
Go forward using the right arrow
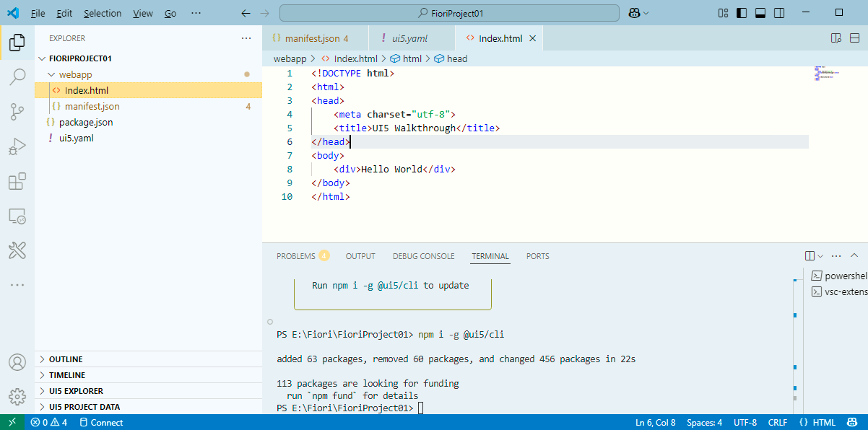(x=264, y=13)
